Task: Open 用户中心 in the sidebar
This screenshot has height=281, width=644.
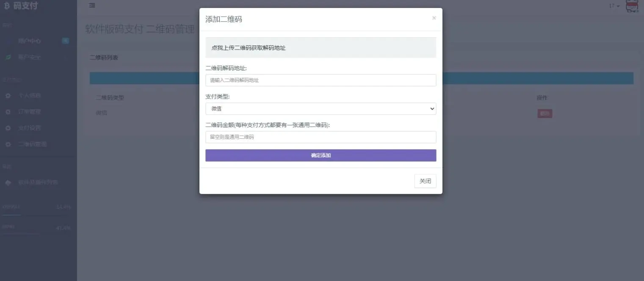Action: pos(30,41)
